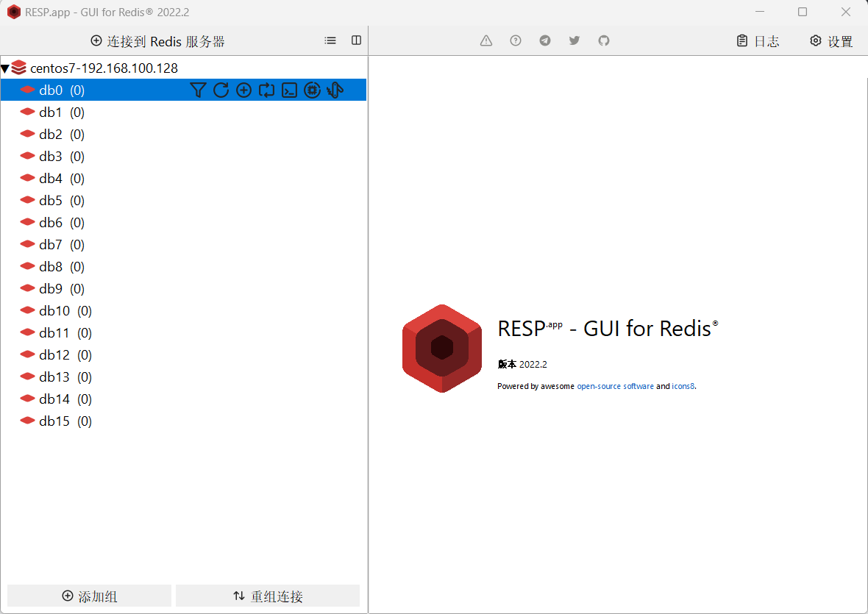The height and width of the screenshot is (614, 868).
Task: Open the Twitter bird icon
Action: click(574, 40)
